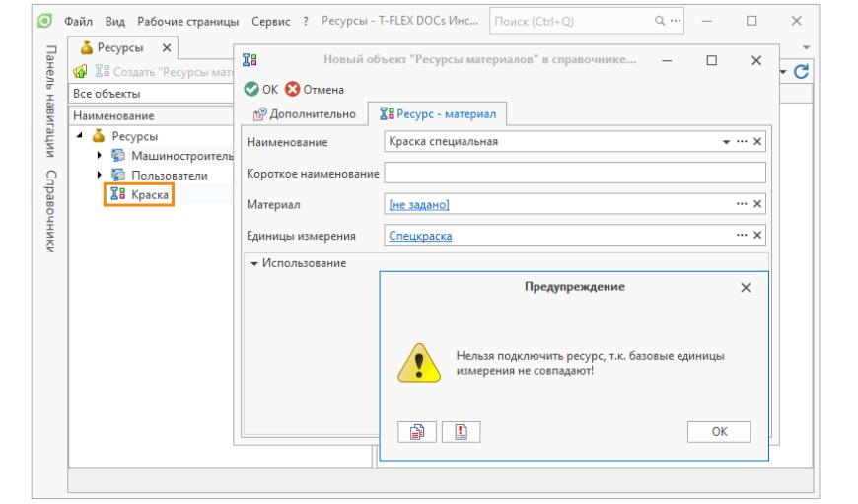
Task: Select the Краска tree item
Action: 150,195
